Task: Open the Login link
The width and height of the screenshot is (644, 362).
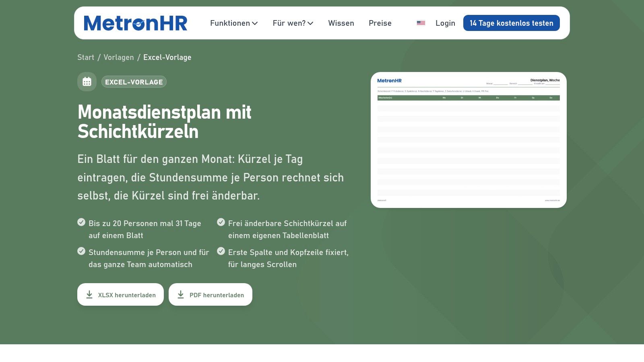Action: 445,23
